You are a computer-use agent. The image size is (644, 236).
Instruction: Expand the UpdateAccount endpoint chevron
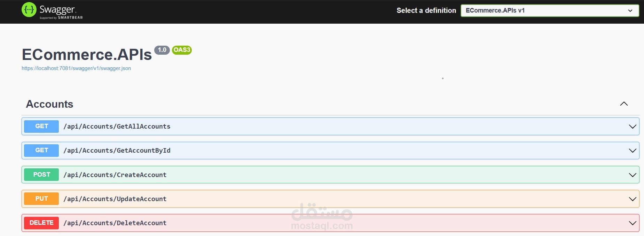pyautogui.click(x=633, y=199)
